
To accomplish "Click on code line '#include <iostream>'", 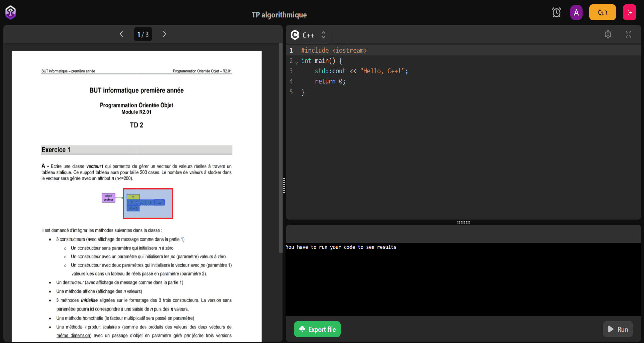I will click(334, 50).
